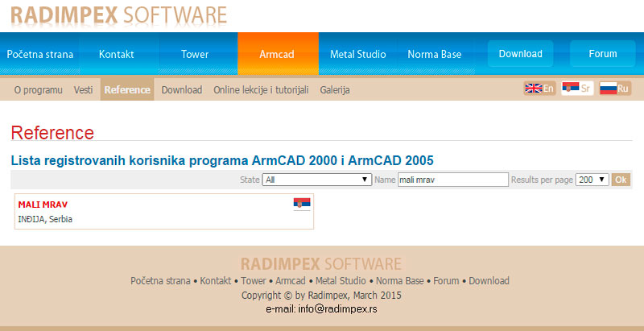The height and width of the screenshot is (331, 644).
Task: Click the footer Norma Base link
Action: pos(399,281)
